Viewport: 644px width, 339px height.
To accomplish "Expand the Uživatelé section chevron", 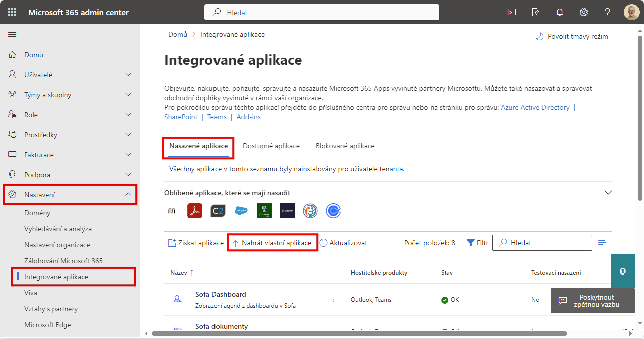I will coord(128,75).
